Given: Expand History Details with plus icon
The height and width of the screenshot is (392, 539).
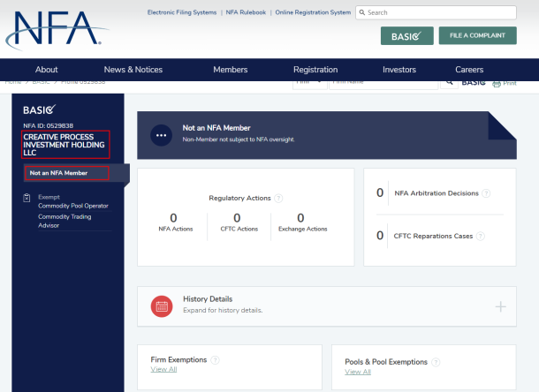Looking at the screenshot, I should [500, 306].
